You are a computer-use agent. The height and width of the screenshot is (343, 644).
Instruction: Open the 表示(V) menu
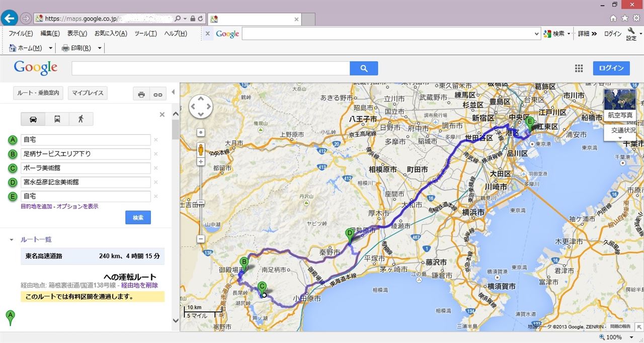click(77, 34)
